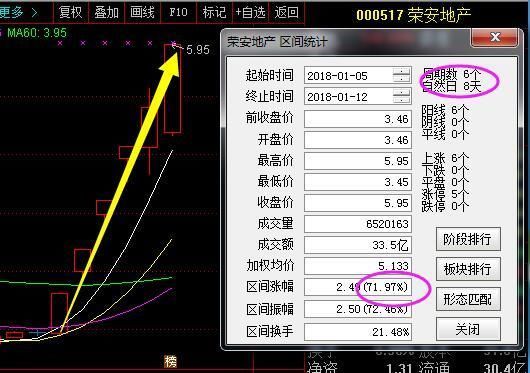Click the 榜 marker below the chart

pos(171,362)
